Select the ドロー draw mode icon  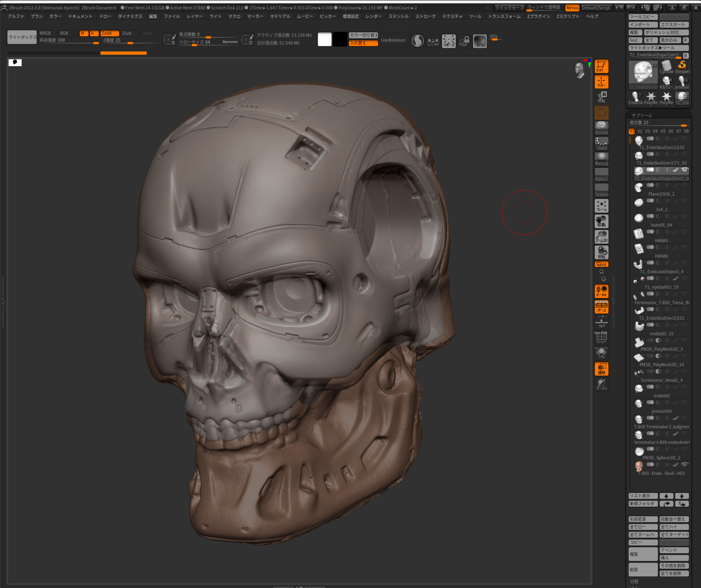(x=601, y=82)
